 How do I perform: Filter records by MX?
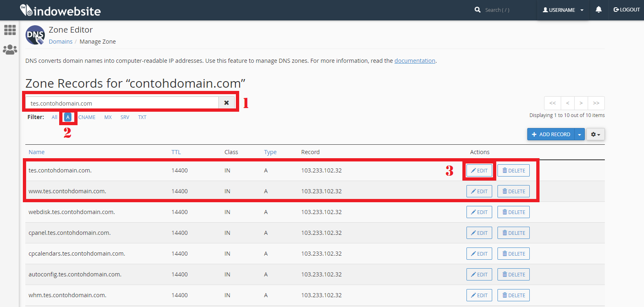(108, 117)
